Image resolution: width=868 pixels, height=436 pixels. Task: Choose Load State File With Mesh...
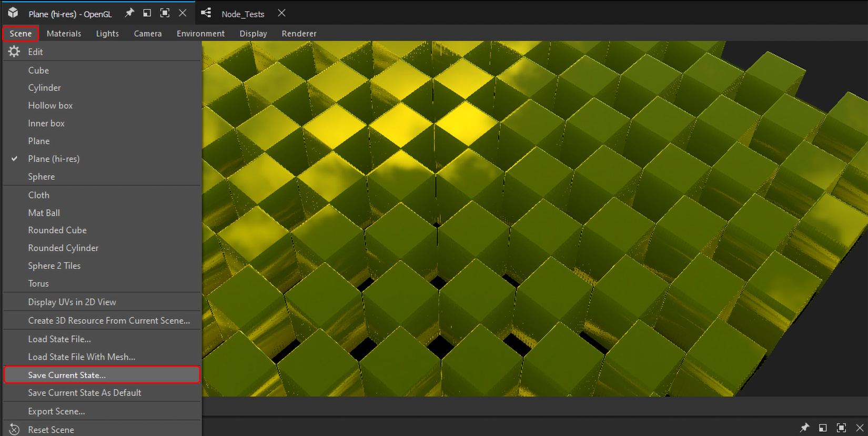coord(103,357)
